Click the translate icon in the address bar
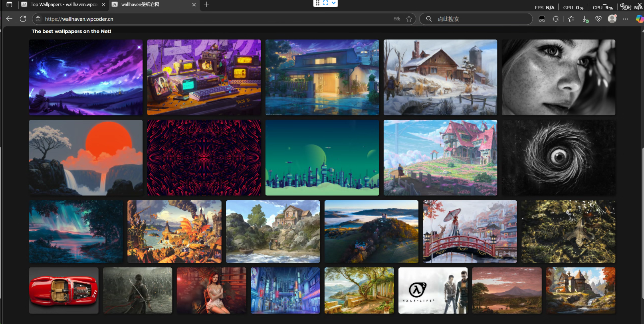Viewport: 644px width, 324px height. click(x=396, y=19)
